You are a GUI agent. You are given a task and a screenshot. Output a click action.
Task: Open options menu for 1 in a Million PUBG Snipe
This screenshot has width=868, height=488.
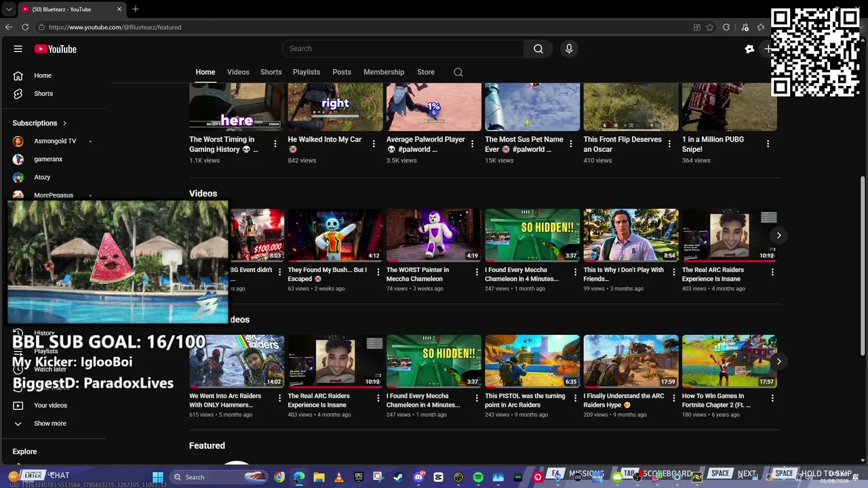pyautogui.click(x=768, y=144)
